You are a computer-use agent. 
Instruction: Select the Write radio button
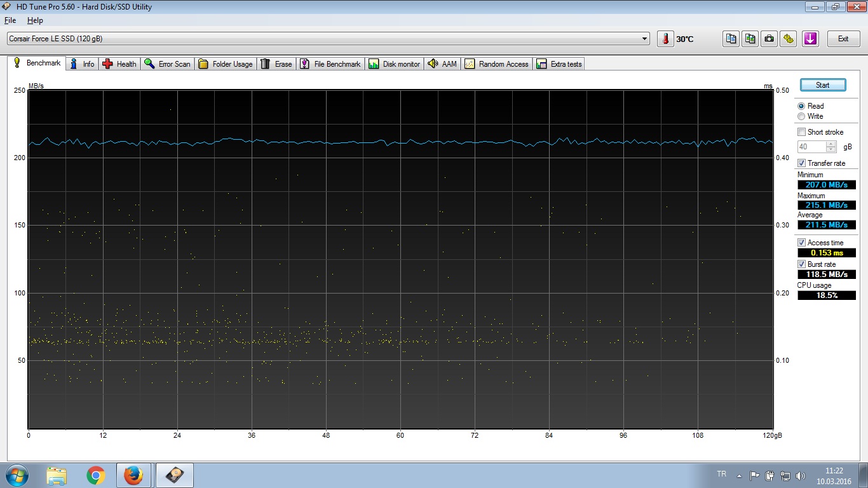click(801, 116)
